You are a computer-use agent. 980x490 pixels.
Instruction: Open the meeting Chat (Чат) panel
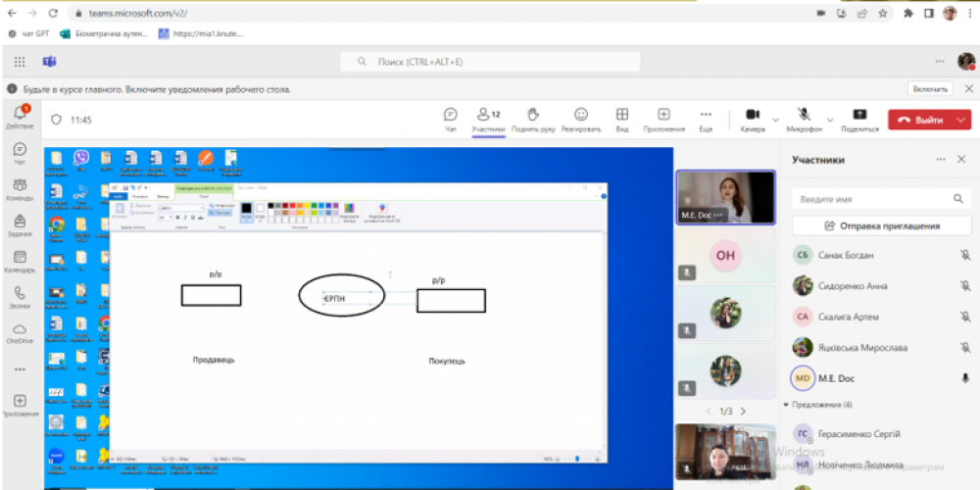451,119
